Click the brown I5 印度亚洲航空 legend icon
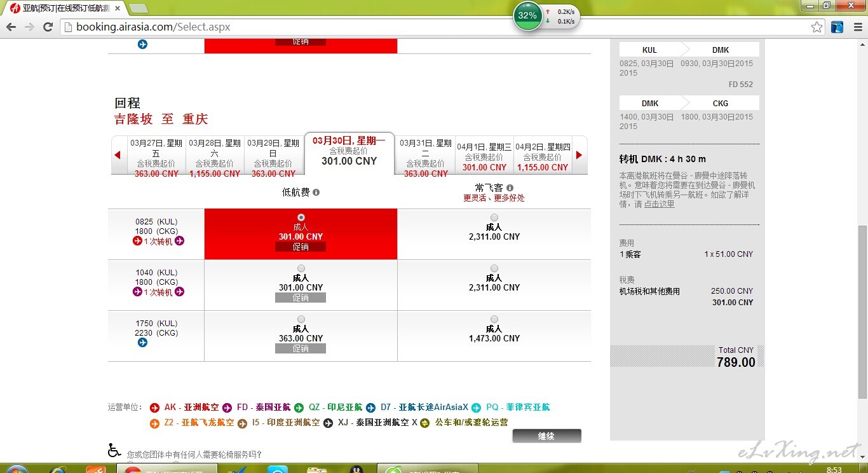This screenshot has height=473, width=868. click(242, 423)
